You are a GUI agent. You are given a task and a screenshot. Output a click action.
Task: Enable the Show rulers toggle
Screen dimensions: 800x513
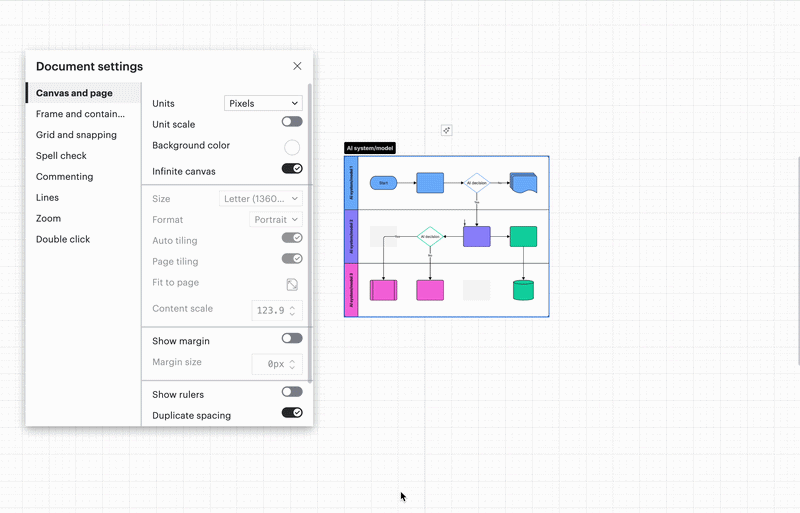tap(292, 392)
